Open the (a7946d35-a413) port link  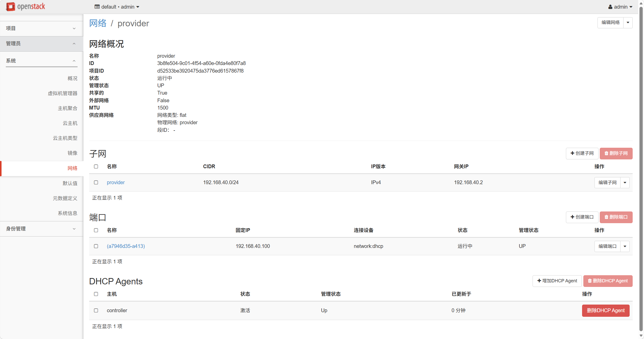126,246
